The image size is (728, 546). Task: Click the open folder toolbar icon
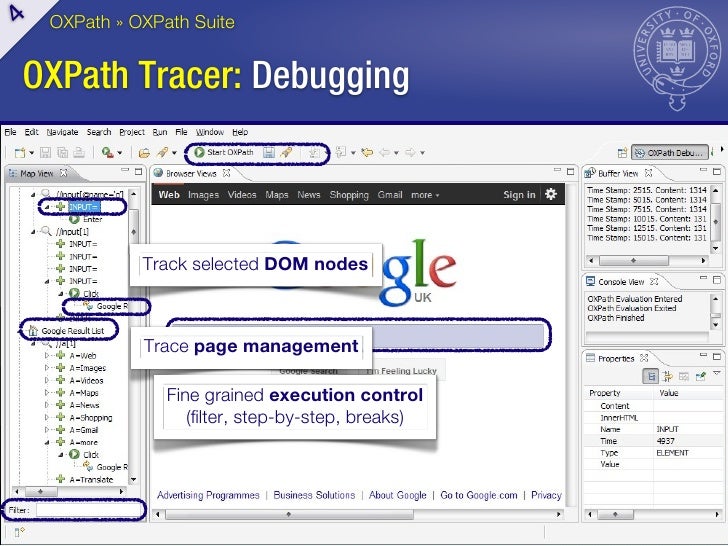coord(145,152)
